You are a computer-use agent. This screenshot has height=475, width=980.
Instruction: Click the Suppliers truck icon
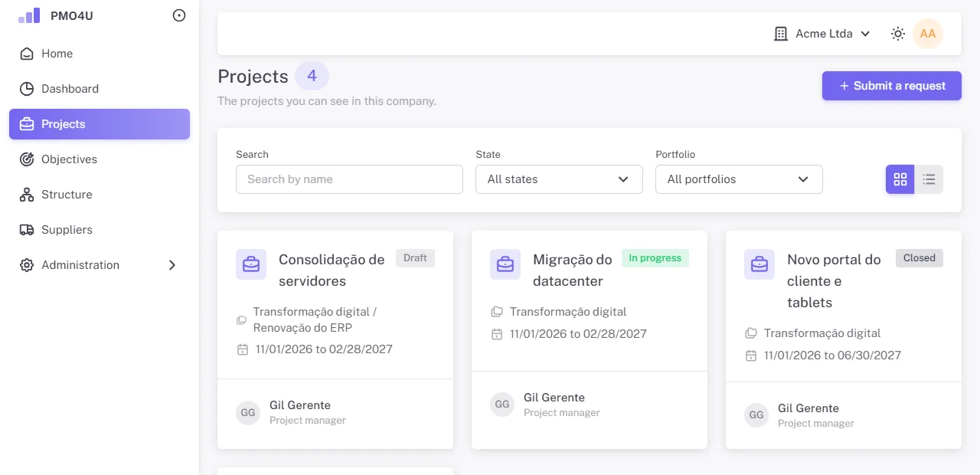pyautogui.click(x=27, y=230)
